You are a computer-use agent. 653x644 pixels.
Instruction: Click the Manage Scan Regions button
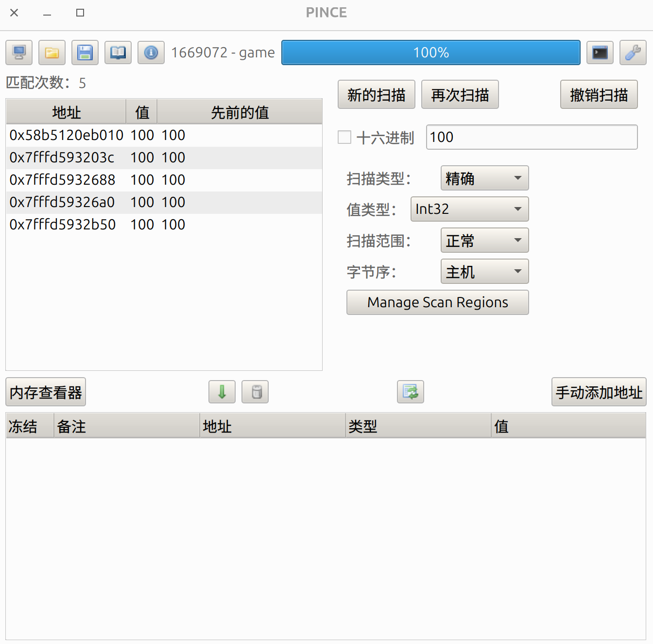[x=437, y=302]
